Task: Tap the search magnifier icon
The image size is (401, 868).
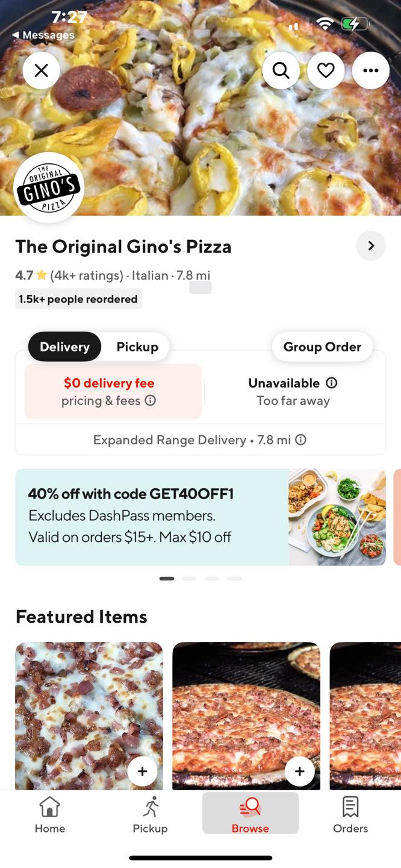Action: coord(281,71)
